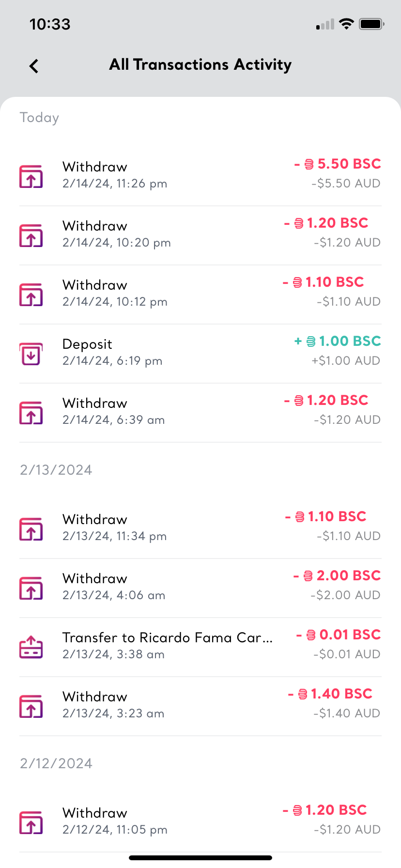Screen dimensions: 401x868
Task: Open the Deposit 2/14/24, 6:19 pm entry
Action: 112,352
